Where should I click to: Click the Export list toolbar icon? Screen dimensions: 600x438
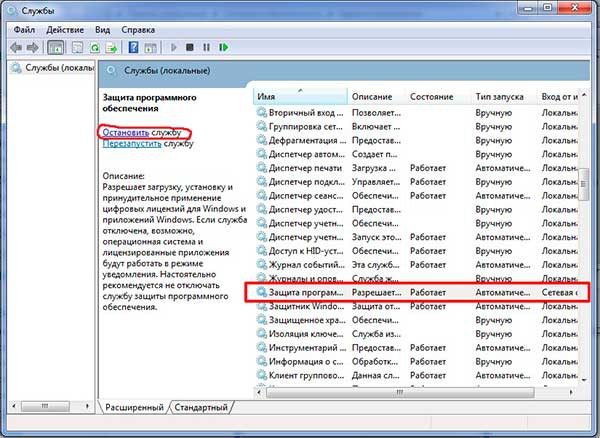112,47
